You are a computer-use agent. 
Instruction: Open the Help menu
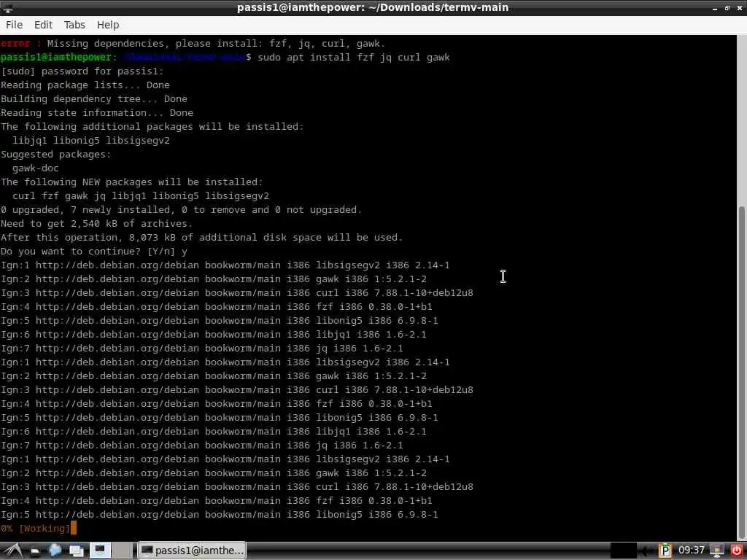pyautogui.click(x=108, y=25)
